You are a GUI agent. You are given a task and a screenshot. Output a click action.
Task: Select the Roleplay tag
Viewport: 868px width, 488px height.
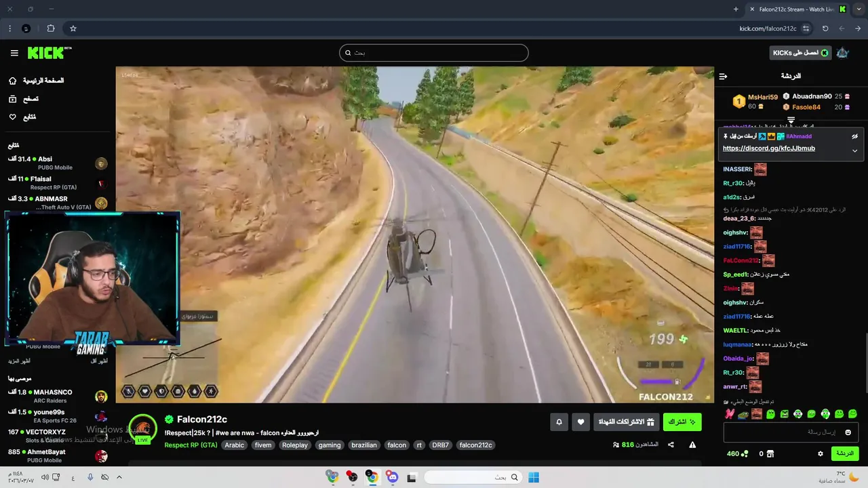(x=295, y=445)
